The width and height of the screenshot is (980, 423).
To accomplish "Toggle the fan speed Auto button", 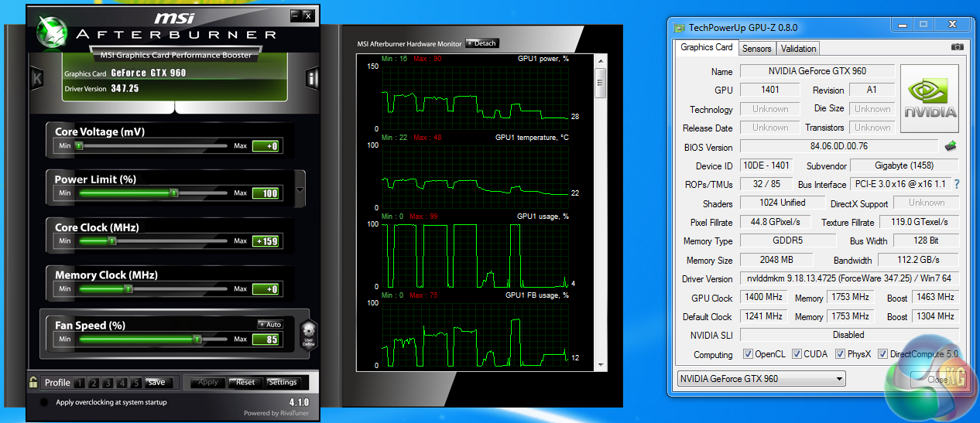I will click(270, 325).
